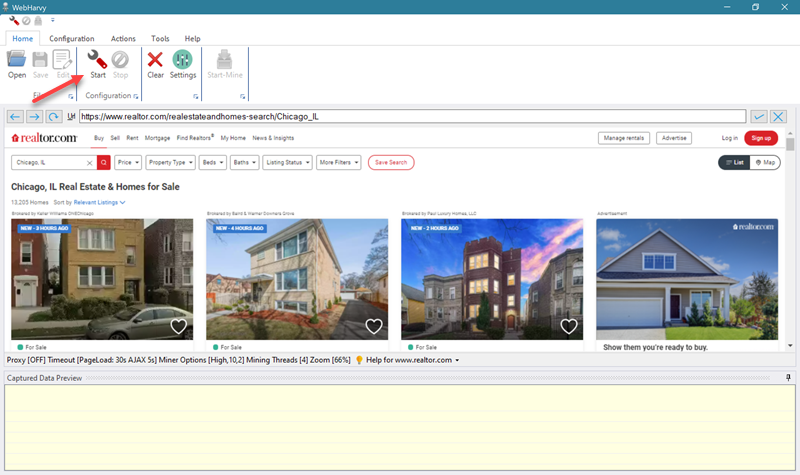
Task: Click the go checkmark beside URL bar
Action: point(759,117)
